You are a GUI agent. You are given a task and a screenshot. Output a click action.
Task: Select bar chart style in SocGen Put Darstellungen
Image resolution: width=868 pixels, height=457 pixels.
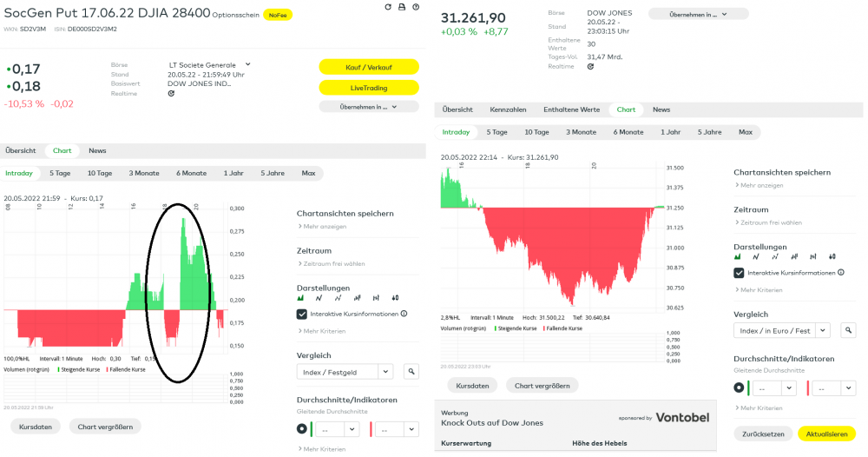tap(357, 298)
